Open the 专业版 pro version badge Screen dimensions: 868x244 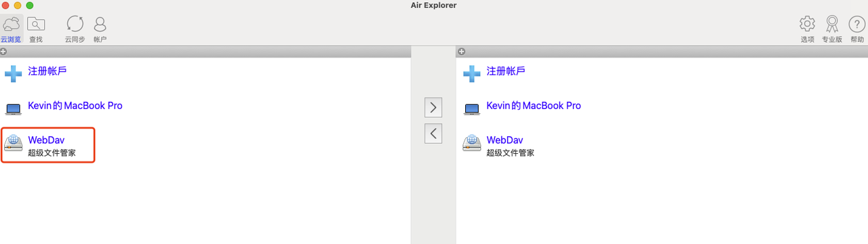[832, 29]
